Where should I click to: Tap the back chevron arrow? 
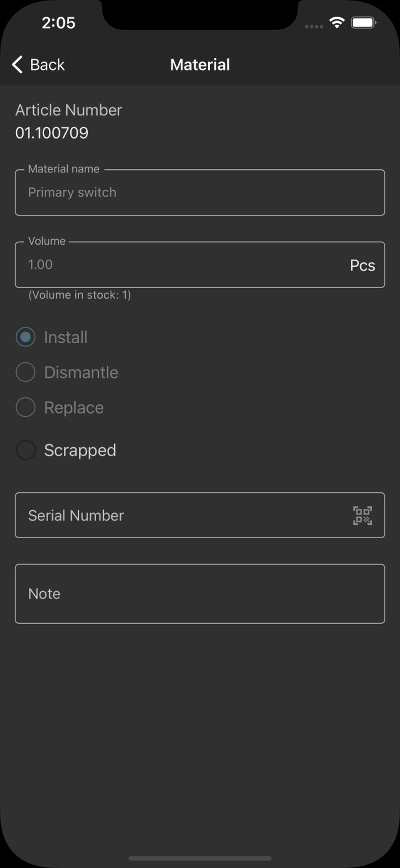(x=17, y=64)
